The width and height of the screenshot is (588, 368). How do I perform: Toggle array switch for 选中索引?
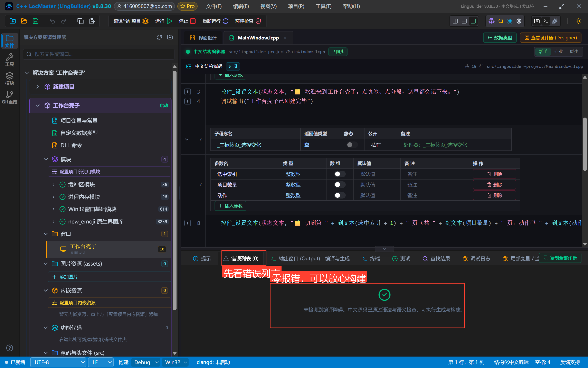coord(340,174)
